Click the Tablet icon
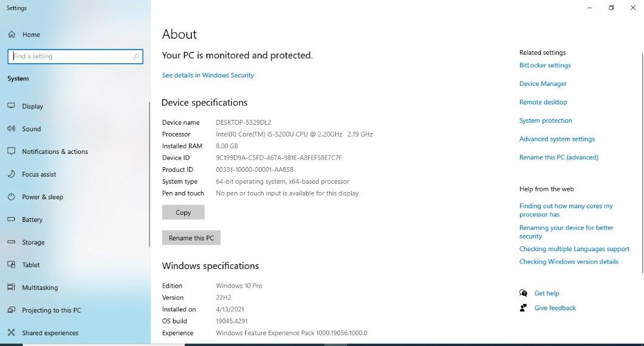Viewport: 644px width, 346px height. point(11,265)
